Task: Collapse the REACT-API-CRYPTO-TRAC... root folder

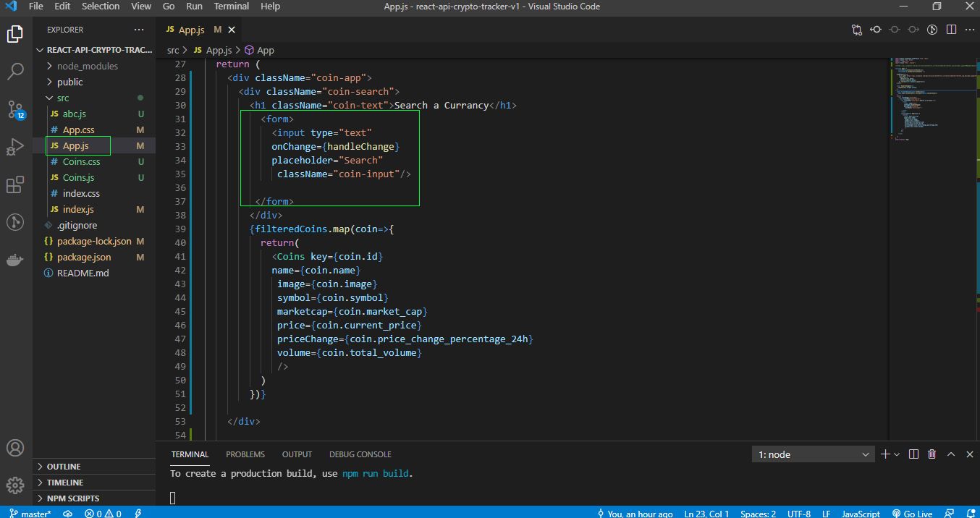Action: (94, 50)
